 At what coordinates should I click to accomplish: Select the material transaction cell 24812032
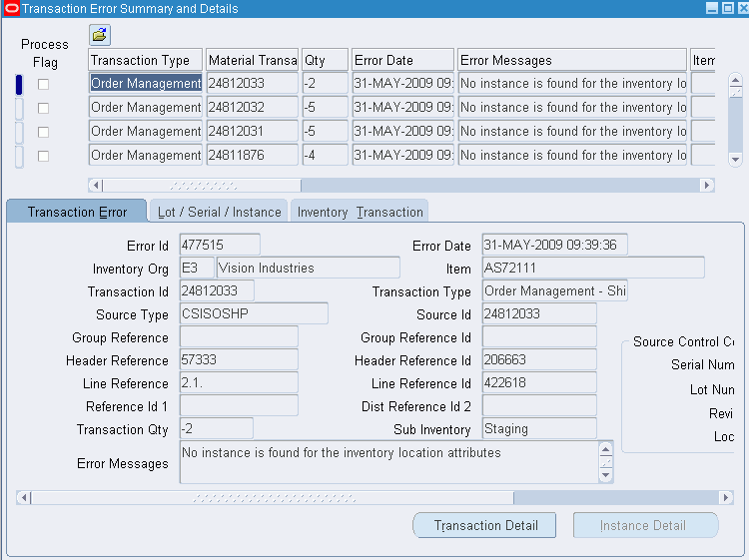click(253, 107)
